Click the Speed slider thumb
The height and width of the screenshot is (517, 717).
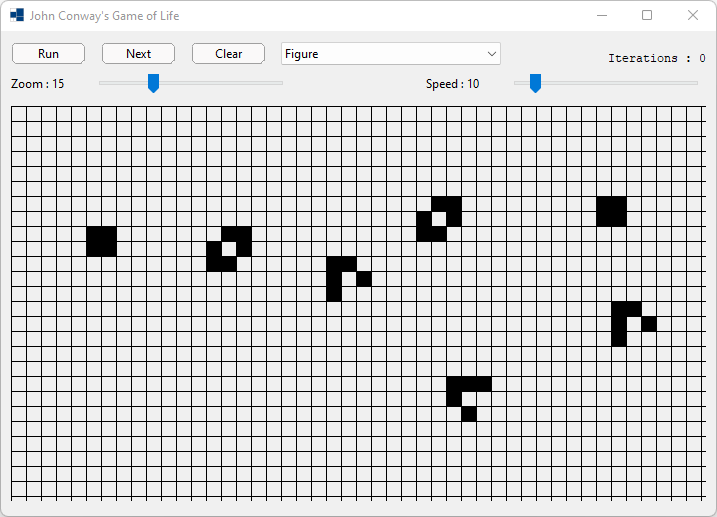535,83
